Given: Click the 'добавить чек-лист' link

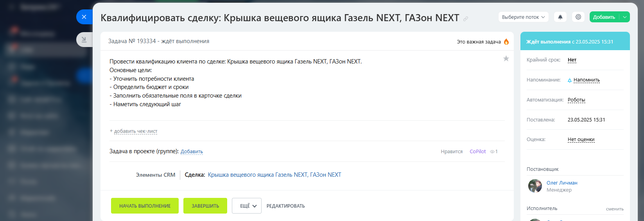Looking at the screenshot, I should click(135, 131).
